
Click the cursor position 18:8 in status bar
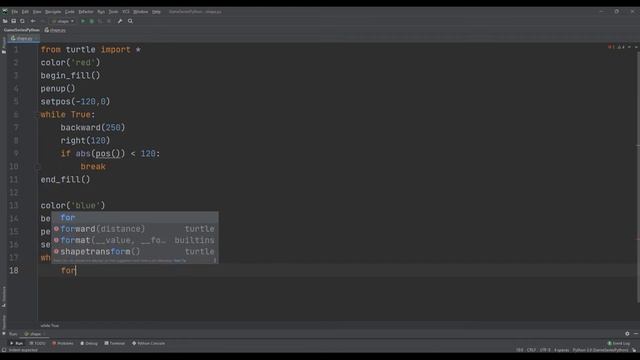pos(520,350)
